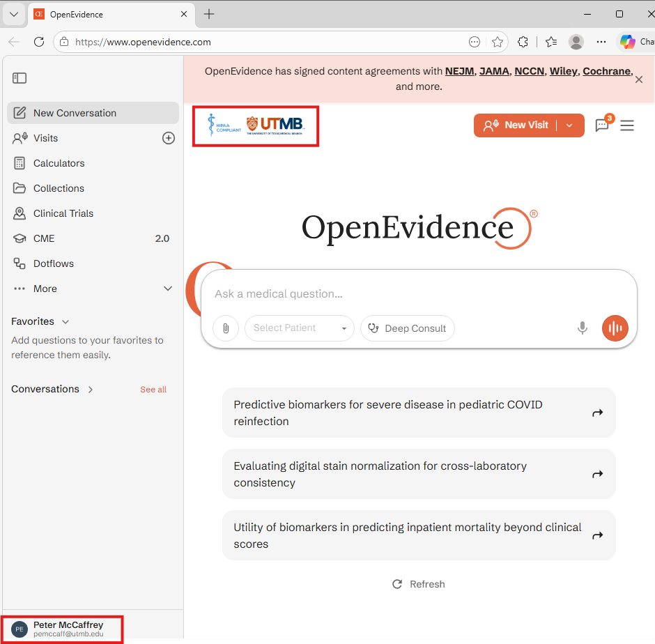This screenshot has width=655, height=644.
Task: Reload the page with refresh icon
Action: (x=39, y=42)
